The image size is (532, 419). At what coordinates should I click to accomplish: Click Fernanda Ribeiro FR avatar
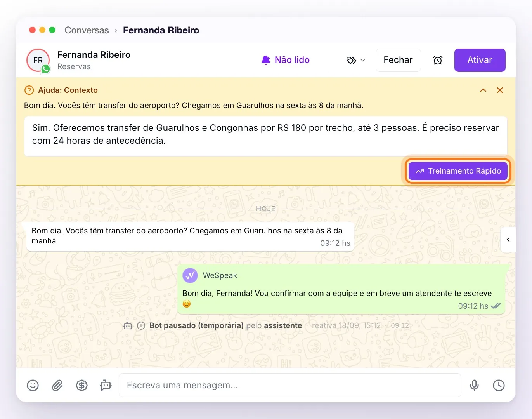tap(38, 60)
